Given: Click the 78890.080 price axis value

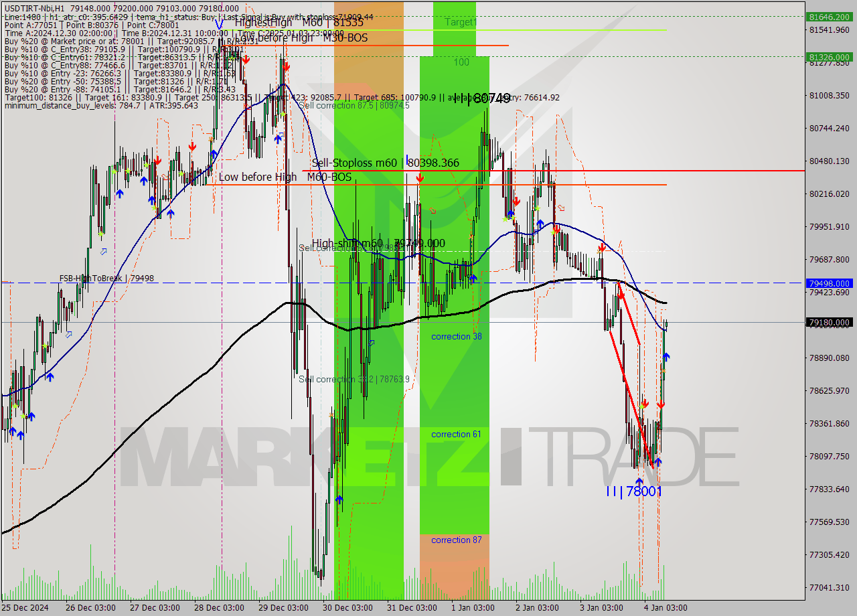Looking at the screenshot, I should [830, 358].
